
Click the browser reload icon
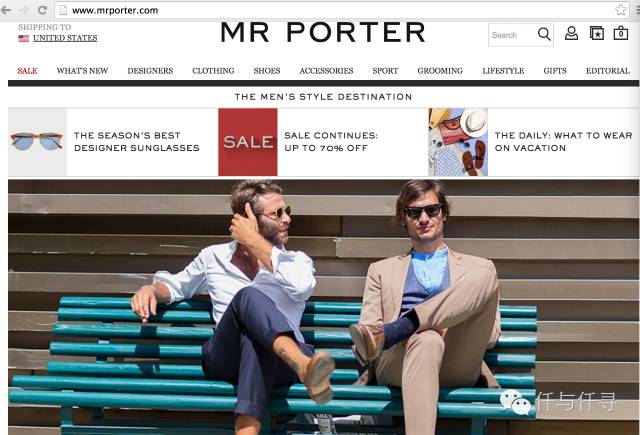[42, 10]
